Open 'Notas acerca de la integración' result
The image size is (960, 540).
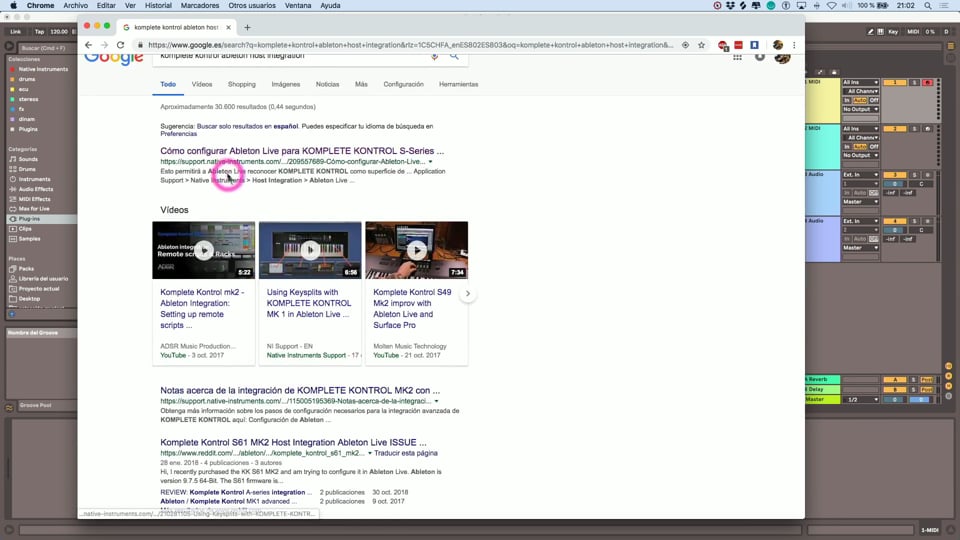pyautogui.click(x=300, y=390)
